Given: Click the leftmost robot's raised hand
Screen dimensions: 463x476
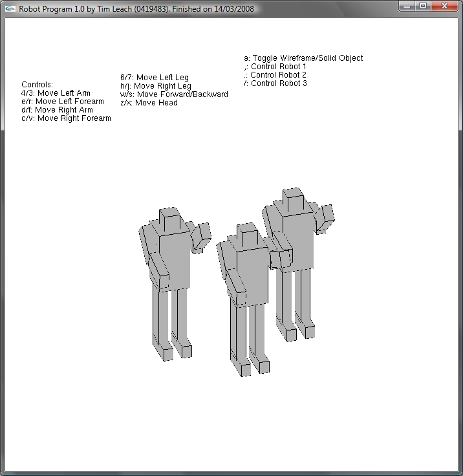Looking at the screenshot, I should (202, 237).
